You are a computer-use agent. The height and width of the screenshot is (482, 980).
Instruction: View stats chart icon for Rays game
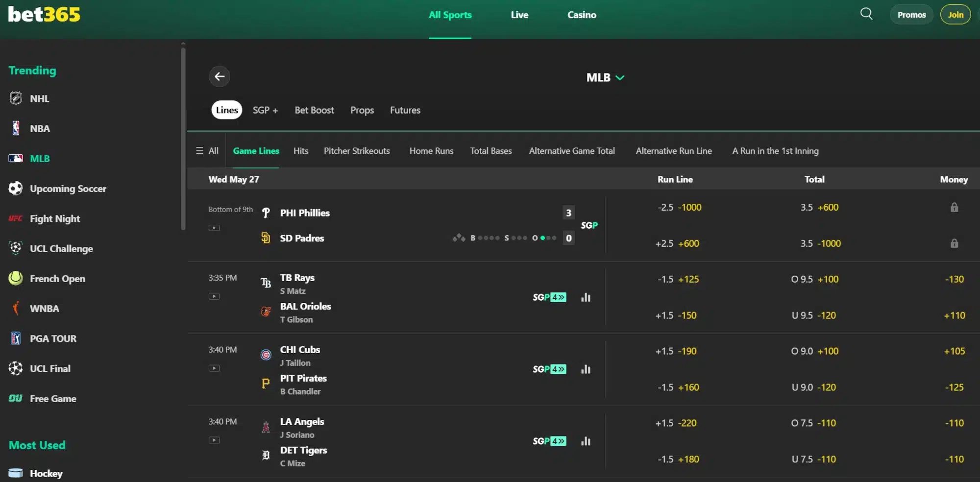tap(586, 297)
